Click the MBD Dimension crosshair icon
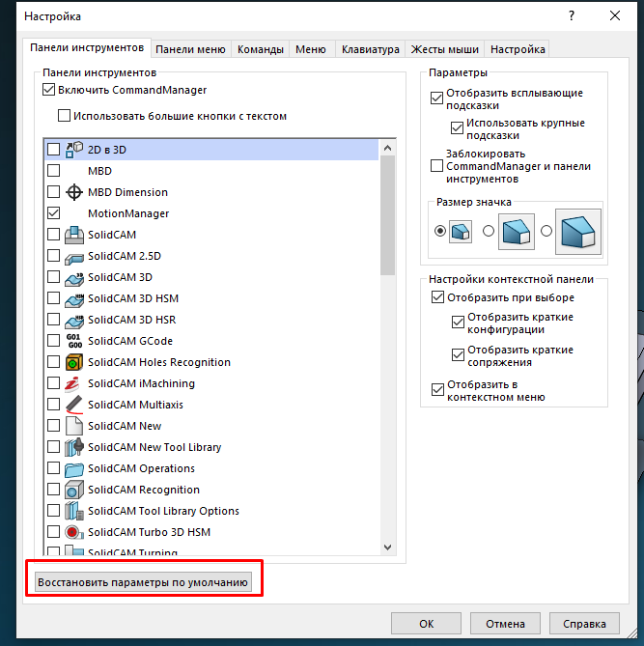644x646 pixels. point(74,192)
